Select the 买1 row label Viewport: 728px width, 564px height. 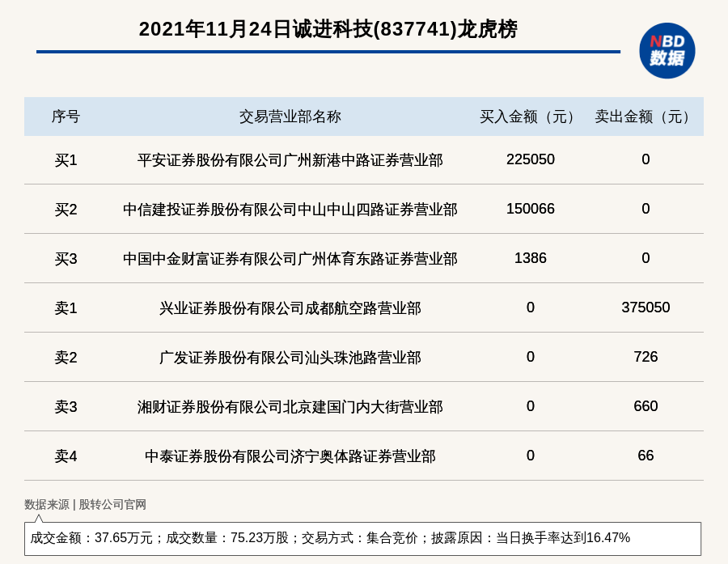pos(66,160)
